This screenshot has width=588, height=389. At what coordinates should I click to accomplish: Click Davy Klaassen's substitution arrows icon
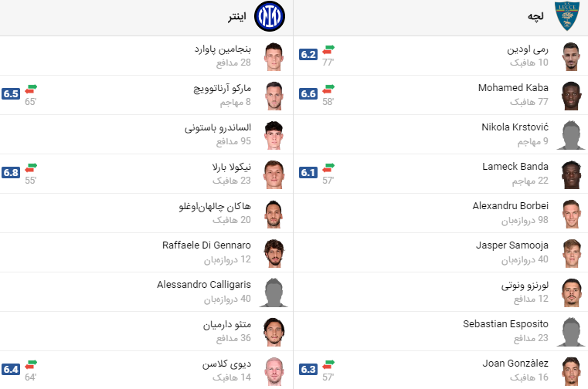(x=31, y=364)
